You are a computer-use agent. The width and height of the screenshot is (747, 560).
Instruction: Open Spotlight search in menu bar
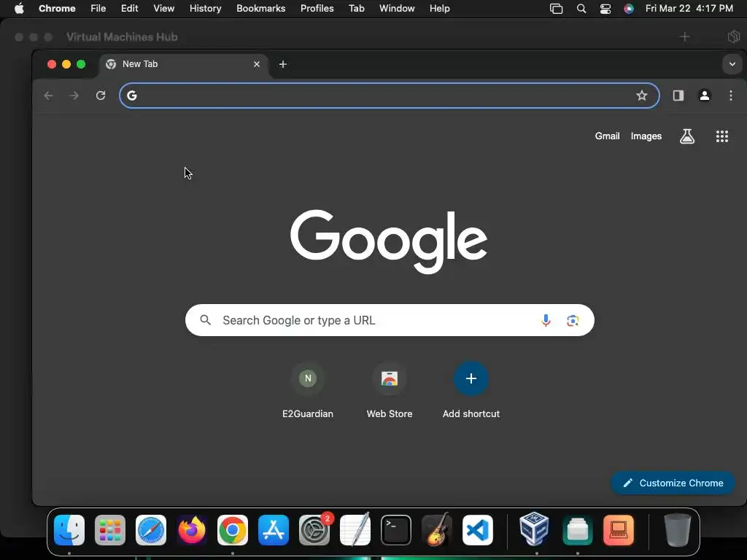click(x=581, y=9)
